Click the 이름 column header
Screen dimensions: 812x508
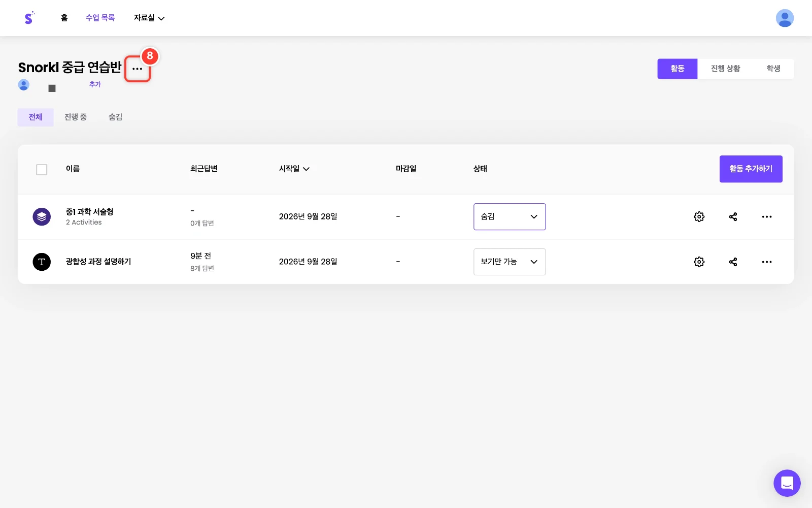[x=73, y=169]
